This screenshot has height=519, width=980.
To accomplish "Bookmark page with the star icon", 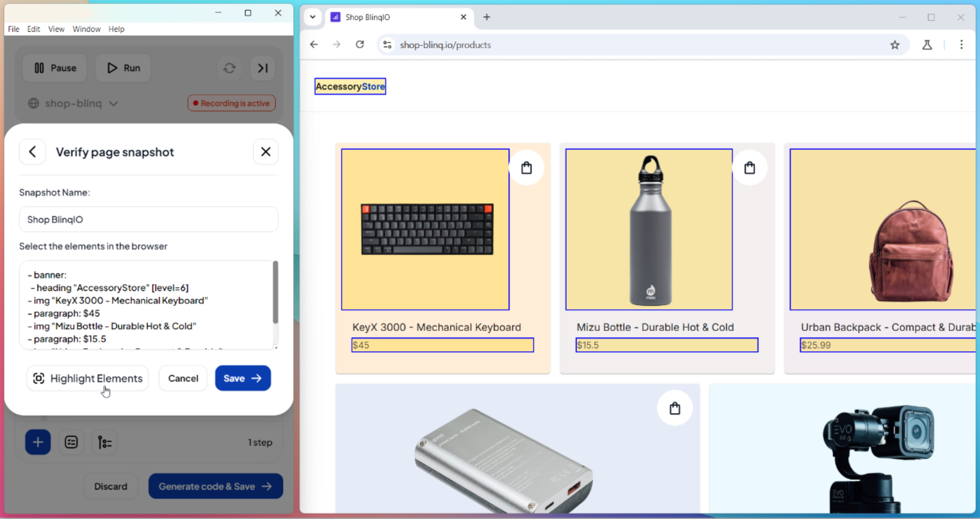I will point(895,45).
